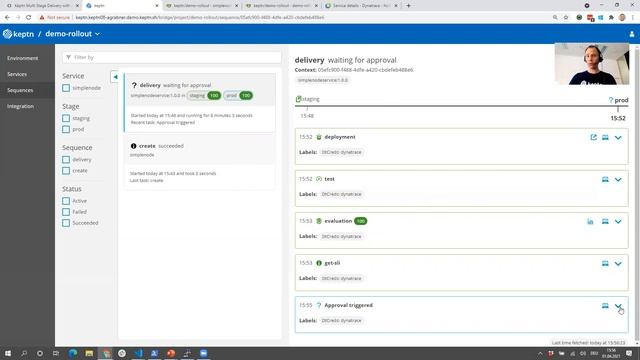Show the deployment event payload icon
The height and width of the screenshot is (360, 640).
coord(605,137)
